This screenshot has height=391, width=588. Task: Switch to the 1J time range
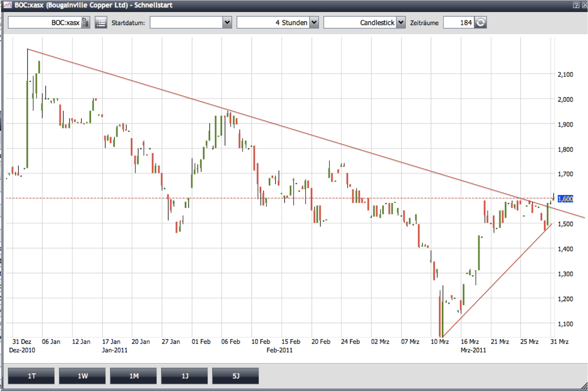pos(185,376)
